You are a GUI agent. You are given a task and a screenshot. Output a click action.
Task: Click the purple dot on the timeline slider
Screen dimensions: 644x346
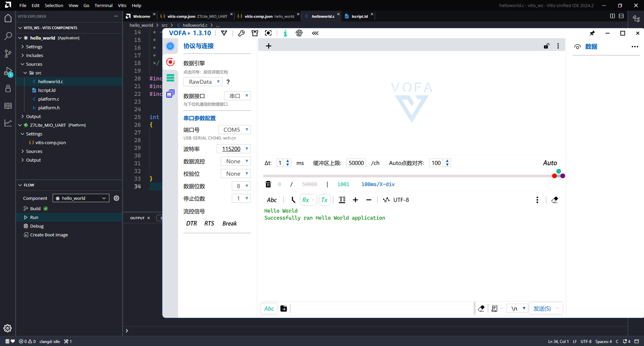[x=563, y=176]
